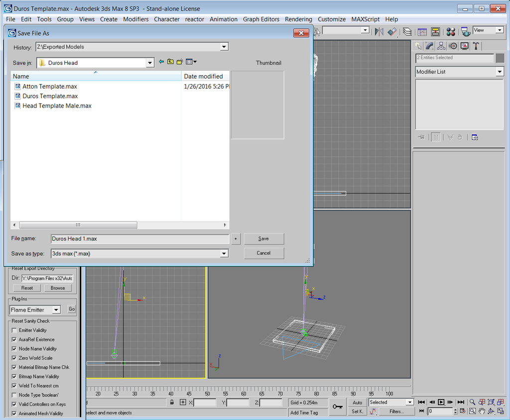
Task: Toggle Zero World Scale checkbox
Action: click(x=14, y=358)
